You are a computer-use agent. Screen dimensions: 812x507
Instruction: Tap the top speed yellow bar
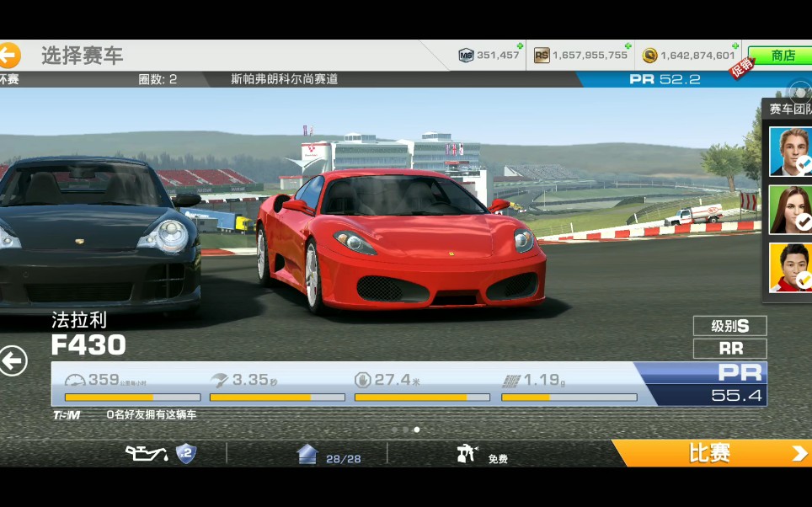pos(132,398)
